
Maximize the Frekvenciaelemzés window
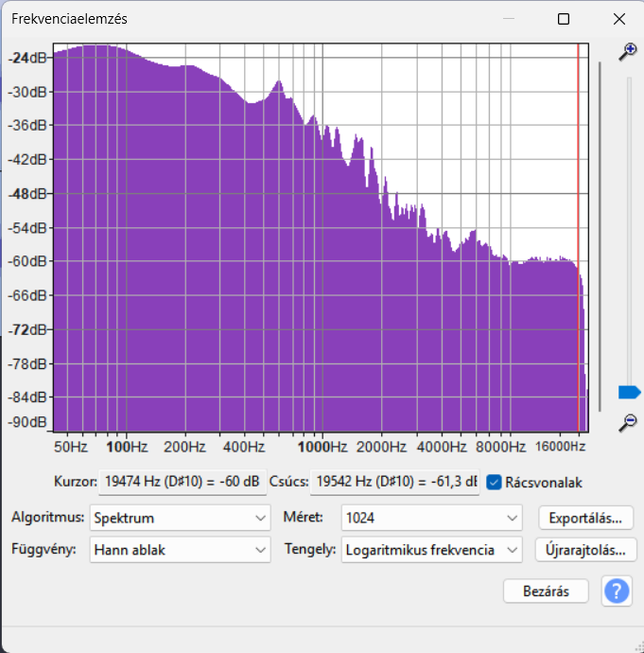tap(564, 19)
